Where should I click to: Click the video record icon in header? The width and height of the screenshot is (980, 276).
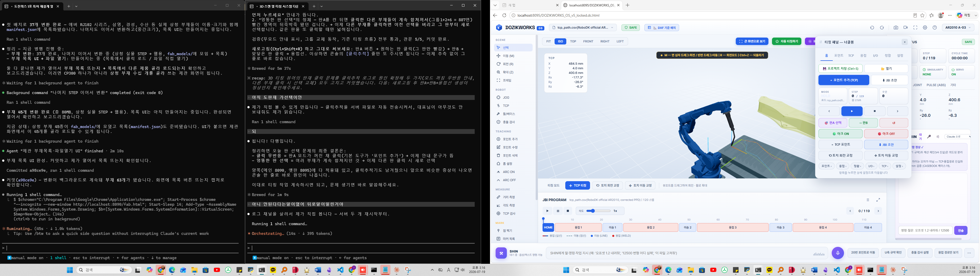905,27
